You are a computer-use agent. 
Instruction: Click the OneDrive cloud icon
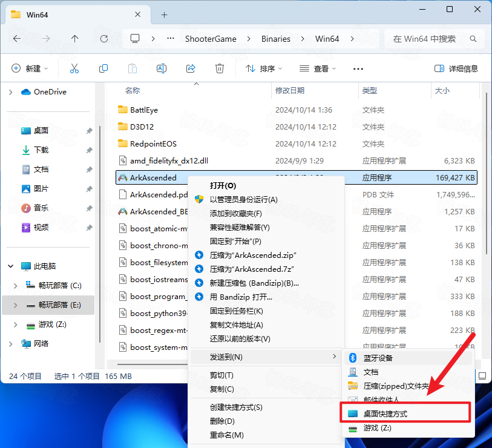pos(26,92)
